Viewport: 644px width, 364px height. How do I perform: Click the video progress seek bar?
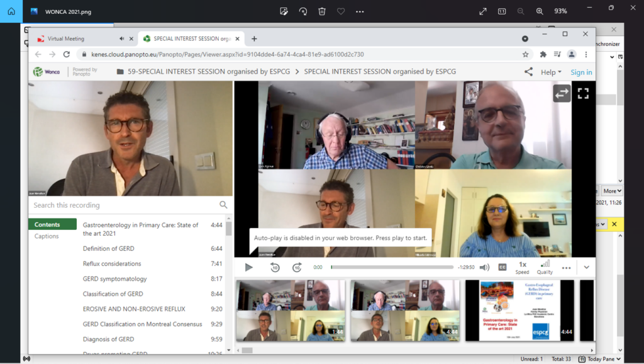[392, 268]
